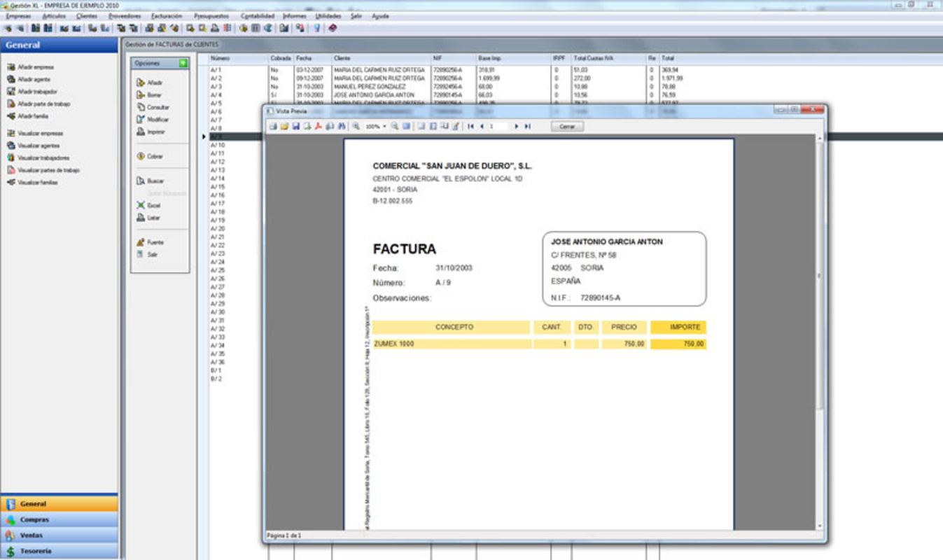Click the Cerrar button in Vista Previa
The height and width of the screenshot is (560, 943).
pyautogui.click(x=567, y=127)
